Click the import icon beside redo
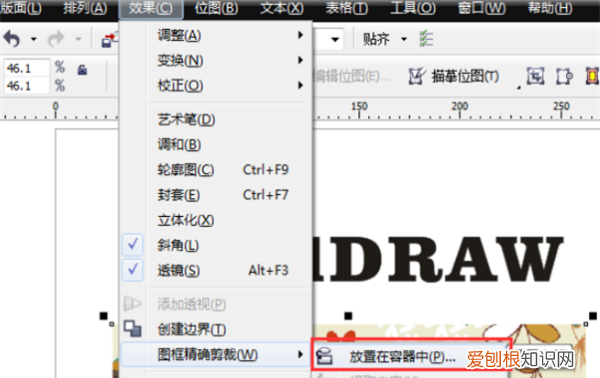This screenshot has width=600, height=378. tap(109, 40)
